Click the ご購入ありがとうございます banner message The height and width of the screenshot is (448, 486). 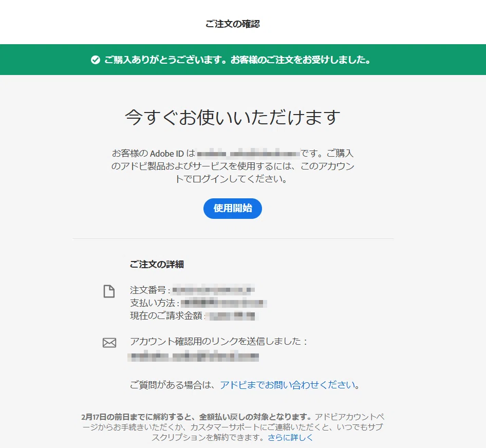(x=237, y=60)
